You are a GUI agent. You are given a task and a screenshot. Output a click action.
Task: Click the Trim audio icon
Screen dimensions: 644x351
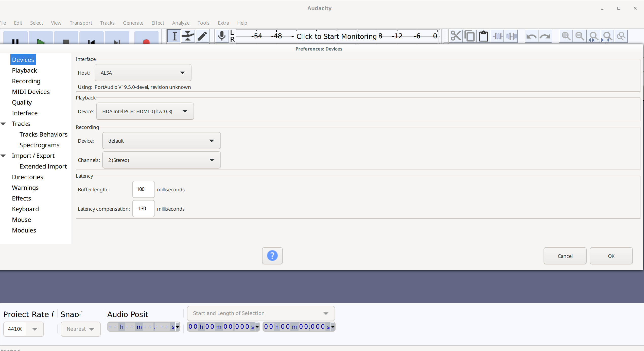pos(497,36)
